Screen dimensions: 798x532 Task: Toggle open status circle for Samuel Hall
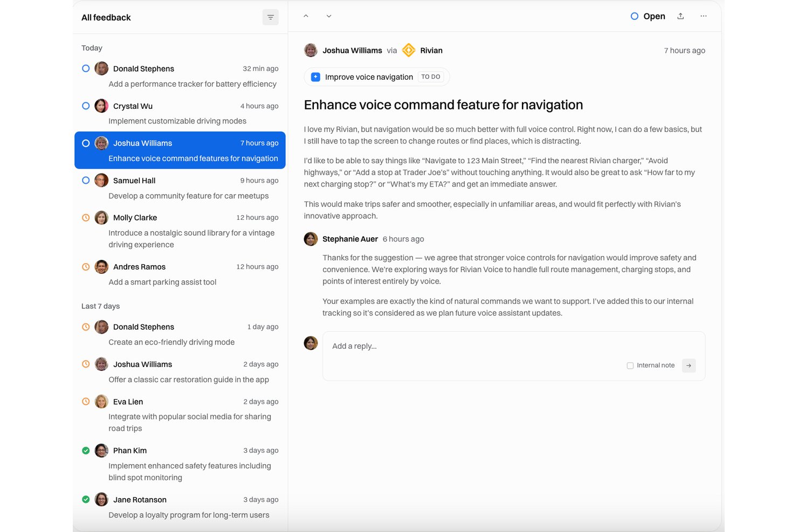86,181
